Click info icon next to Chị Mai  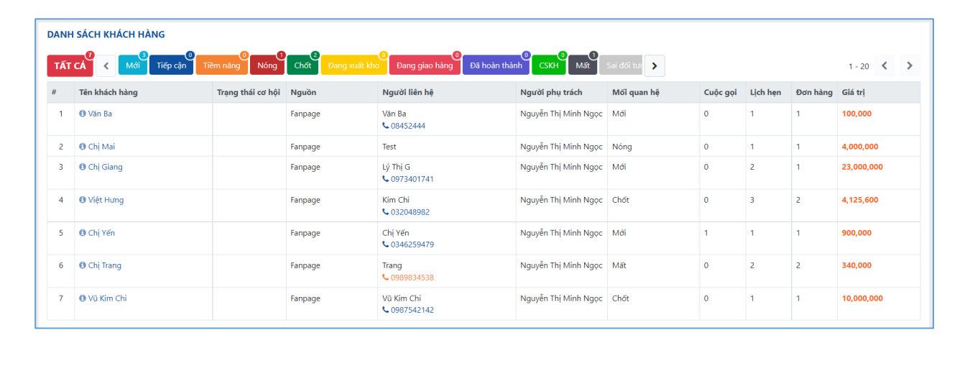[x=83, y=147]
